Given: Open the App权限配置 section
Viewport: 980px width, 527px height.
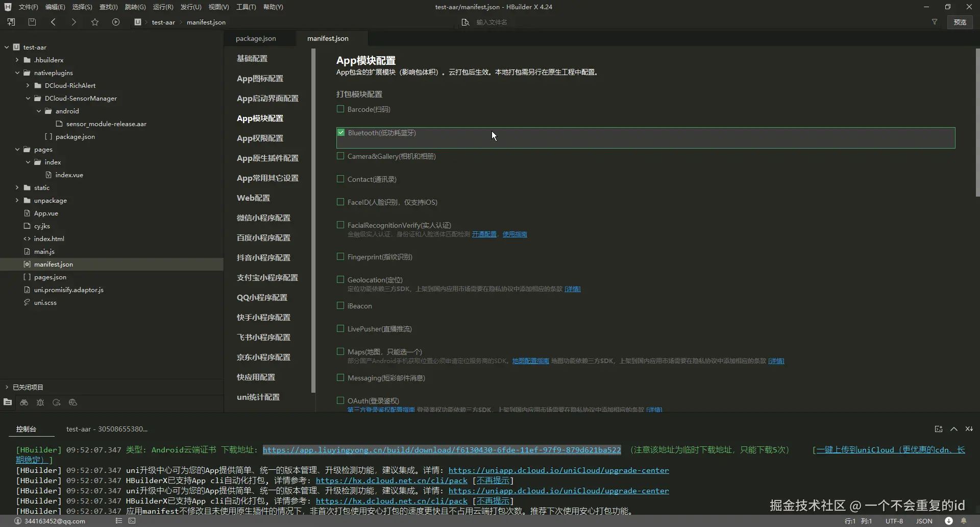Looking at the screenshot, I should click(260, 138).
